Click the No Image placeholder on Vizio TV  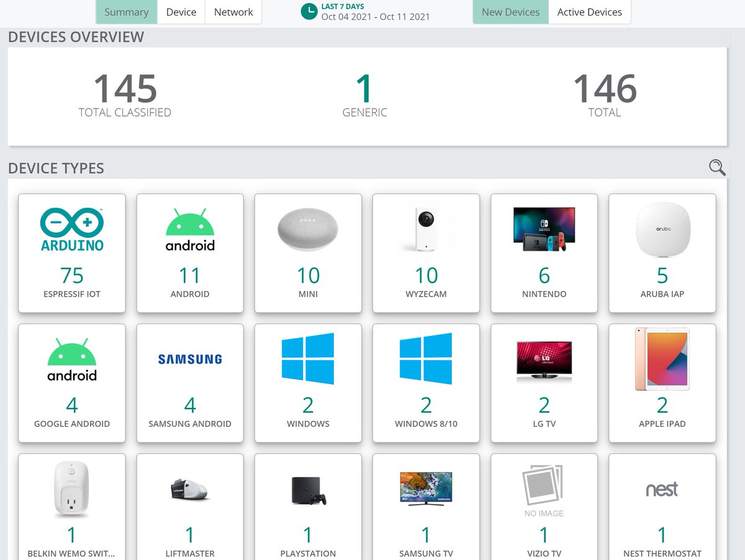tap(544, 490)
